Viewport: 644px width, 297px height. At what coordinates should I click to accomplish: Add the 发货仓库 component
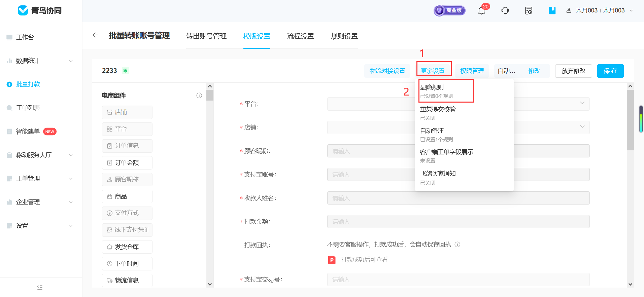(127, 247)
